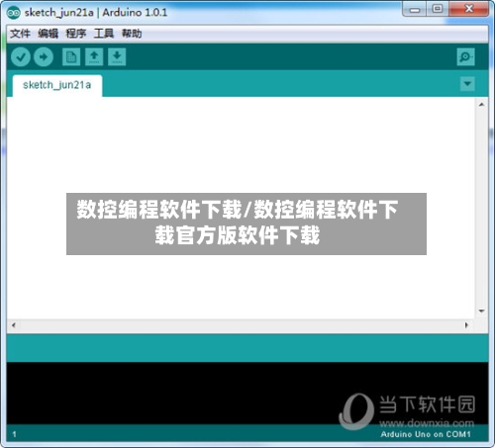The height and width of the screenshot is (448, 495).
Task: Close the Arduino window
Action: click(x=468, y=9)
